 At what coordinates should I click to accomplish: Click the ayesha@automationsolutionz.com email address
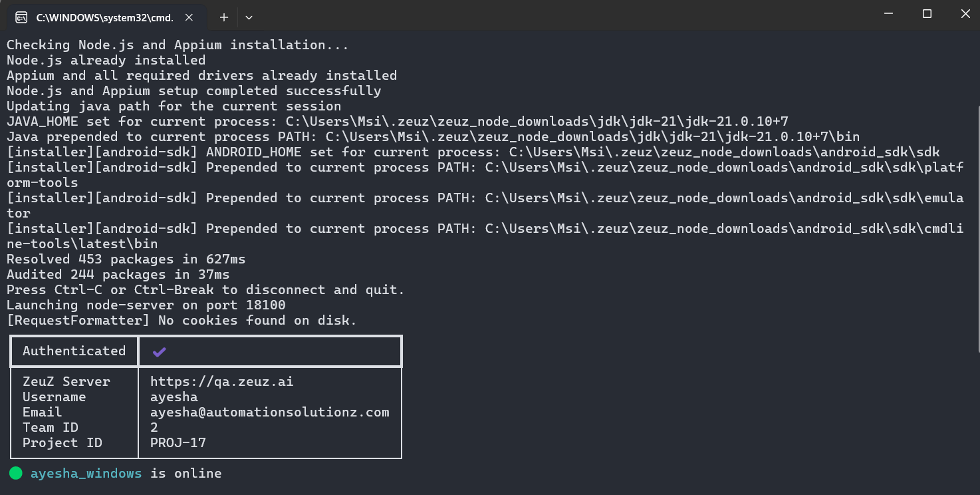(x=269, y=412)
